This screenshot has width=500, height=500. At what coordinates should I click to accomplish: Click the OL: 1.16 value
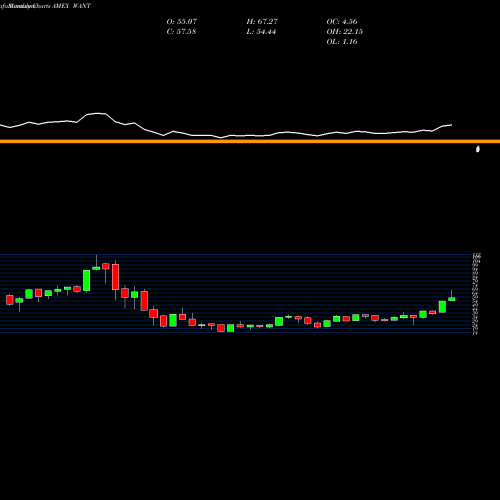tap(342, 42)
